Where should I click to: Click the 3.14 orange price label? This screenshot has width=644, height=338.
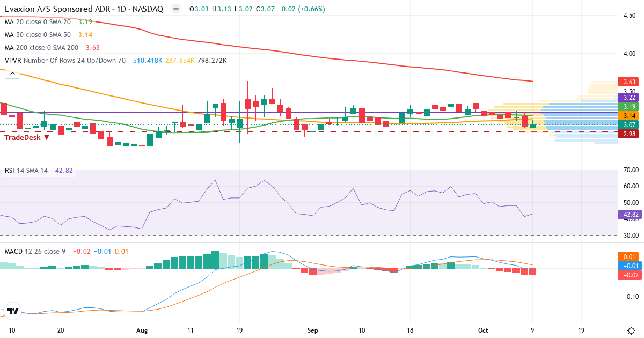[x=627, y=116]
